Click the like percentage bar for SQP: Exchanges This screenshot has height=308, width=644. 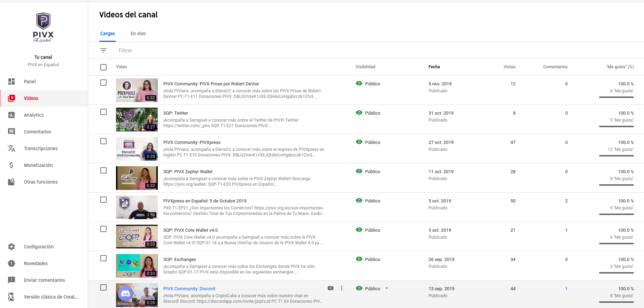coord(616,273)
